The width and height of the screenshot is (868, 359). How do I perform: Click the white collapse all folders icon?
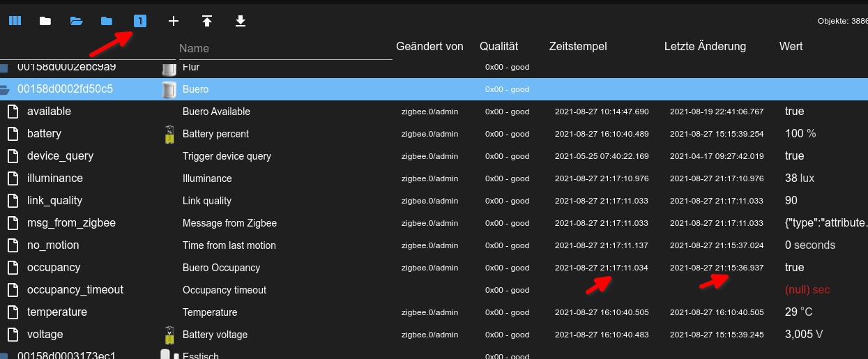[x=45, y=21]
